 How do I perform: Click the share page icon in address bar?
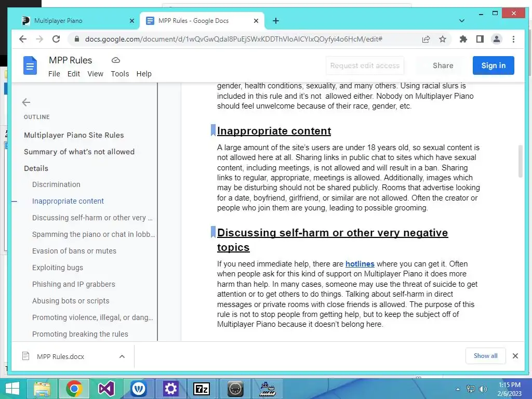426,39
